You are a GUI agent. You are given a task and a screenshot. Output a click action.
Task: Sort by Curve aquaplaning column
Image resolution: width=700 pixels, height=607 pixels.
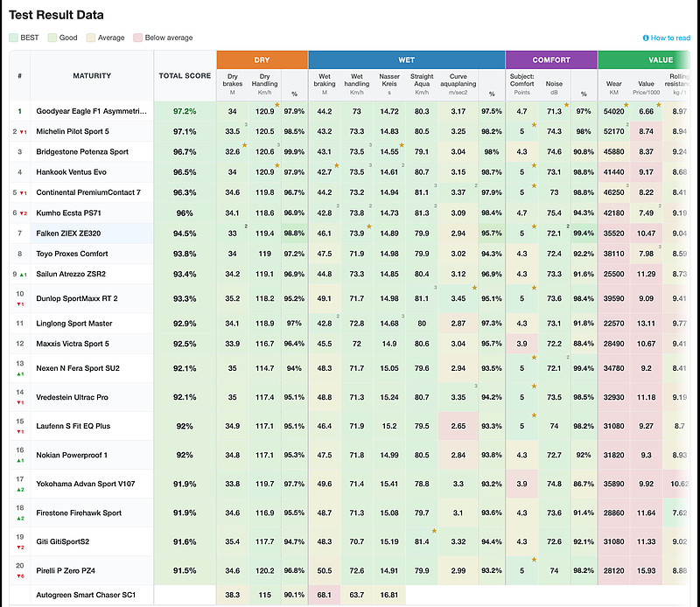(x=458, y=84)
